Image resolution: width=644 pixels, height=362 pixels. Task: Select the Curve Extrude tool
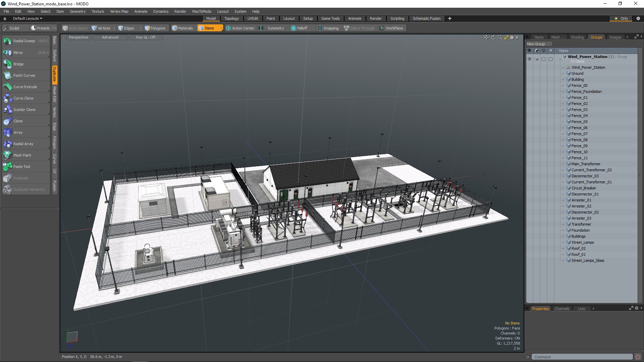pos(25,87)
